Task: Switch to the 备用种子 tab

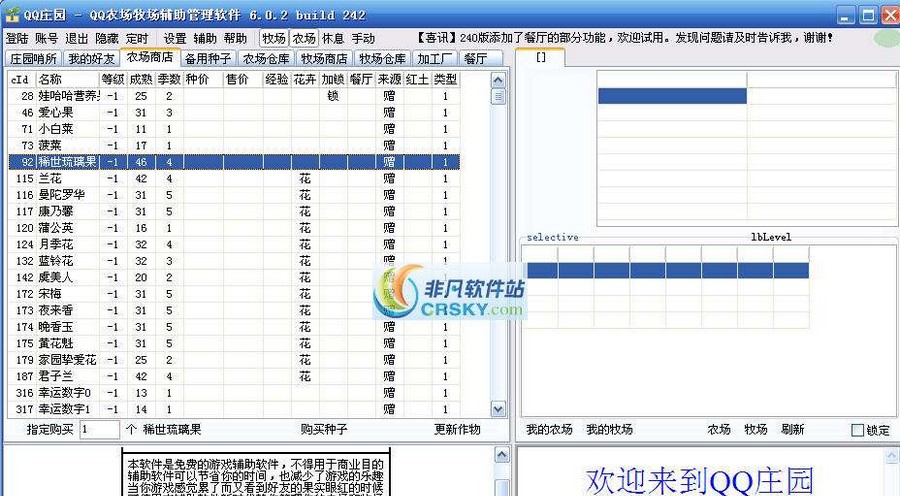Action: 208,59
